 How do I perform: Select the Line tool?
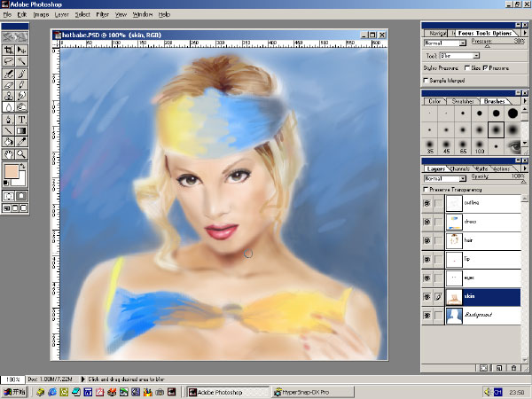click(x=9, y=130)
